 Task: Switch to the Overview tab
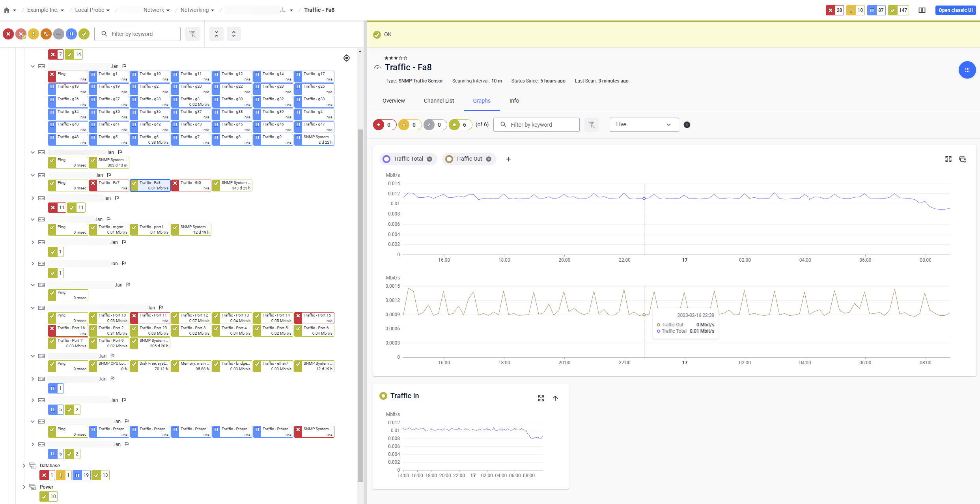[x=393, y=101]
